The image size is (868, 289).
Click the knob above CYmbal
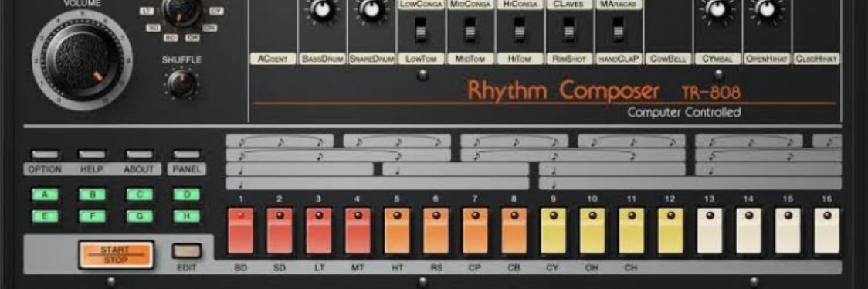pyautogui.click(x=717, y=10)
